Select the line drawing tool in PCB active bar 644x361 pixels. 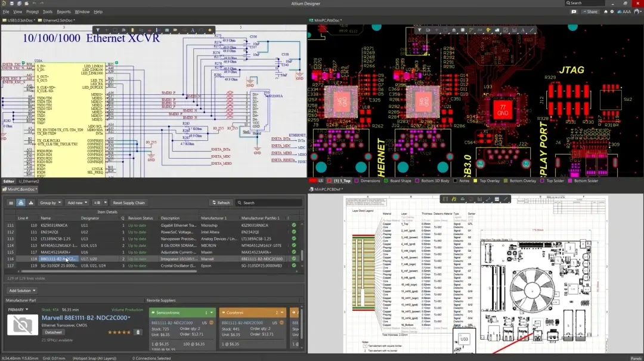pyautogui.click(x=532, y=30)
